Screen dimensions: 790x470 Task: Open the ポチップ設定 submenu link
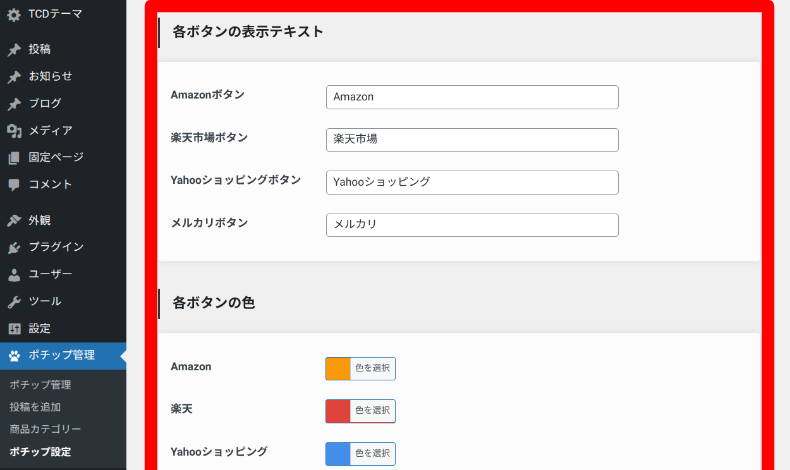[40, 452]
